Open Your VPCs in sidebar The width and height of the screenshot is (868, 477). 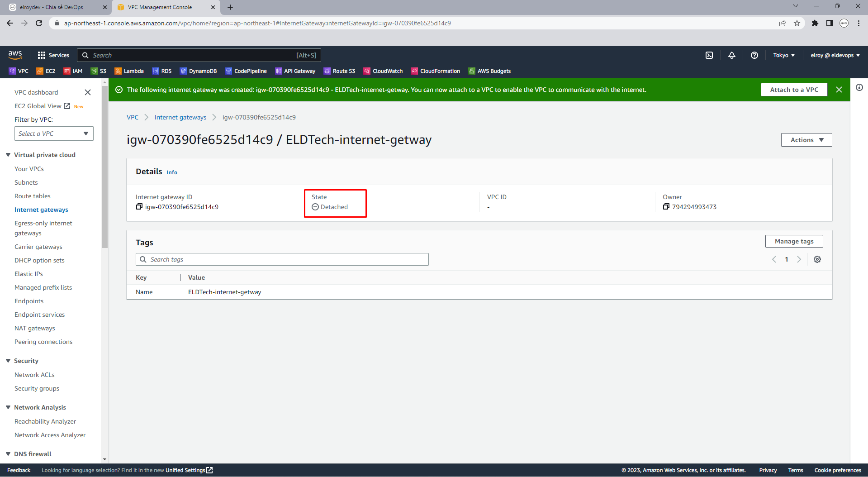point(29,169)
